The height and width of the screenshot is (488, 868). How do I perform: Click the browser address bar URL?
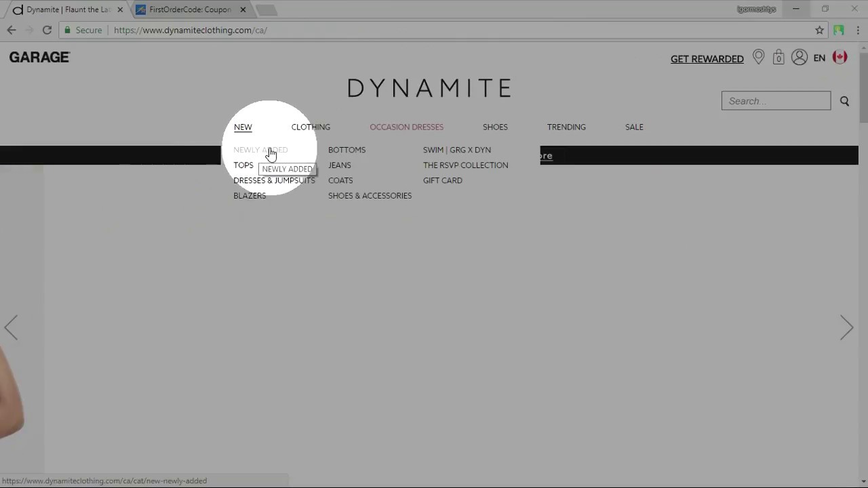(191, 30)
